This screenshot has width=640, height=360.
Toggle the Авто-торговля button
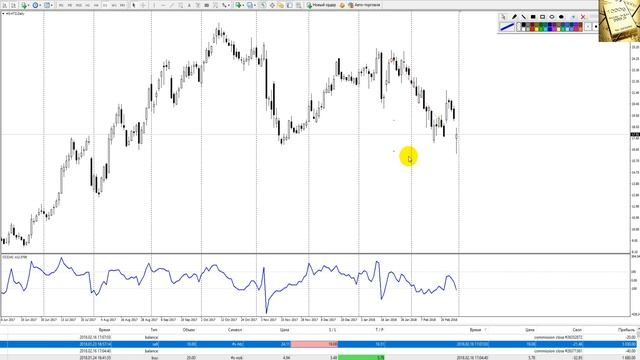364,5
